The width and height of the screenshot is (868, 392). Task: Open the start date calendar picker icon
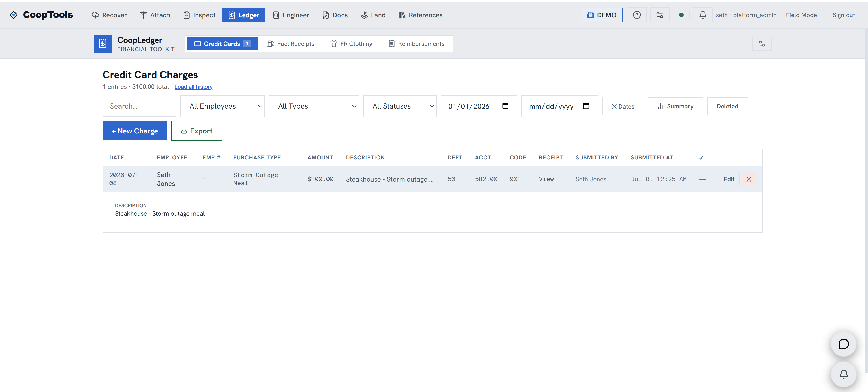505,106
